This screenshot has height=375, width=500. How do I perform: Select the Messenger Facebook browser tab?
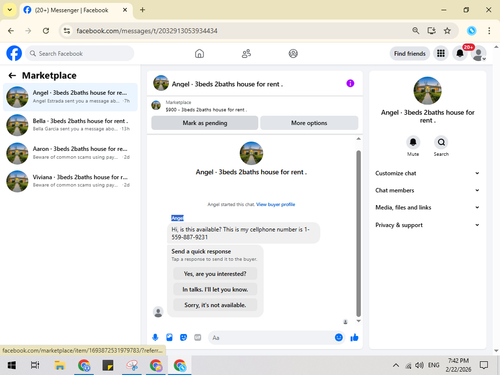coord(76,10)
